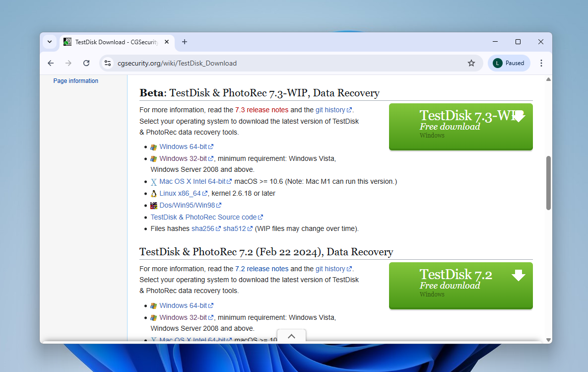
Task: Click the scrollbar down arrow
Action: point(548,340)
